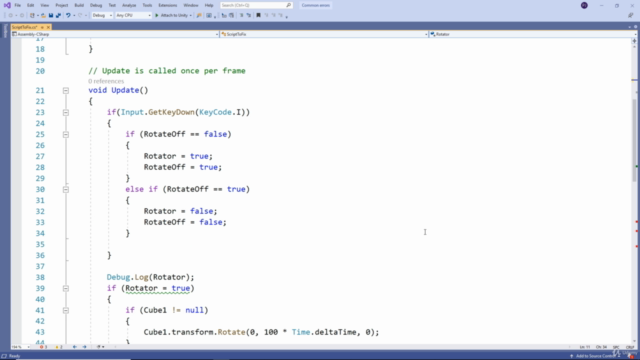Image resolution: width=640 pixels, height=360 pixels.
Task: Click line number 38
Action: click(40, 278)
